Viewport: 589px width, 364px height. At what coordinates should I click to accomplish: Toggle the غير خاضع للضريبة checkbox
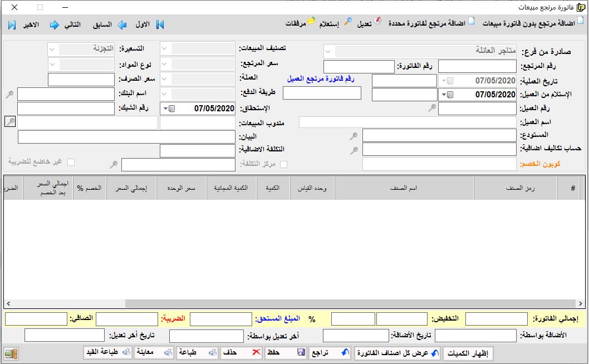pos(71,162)
